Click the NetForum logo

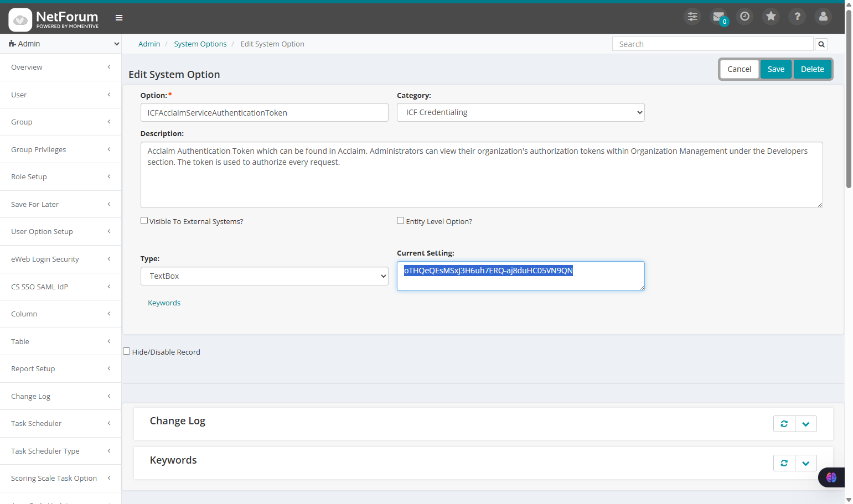(54, 19)
